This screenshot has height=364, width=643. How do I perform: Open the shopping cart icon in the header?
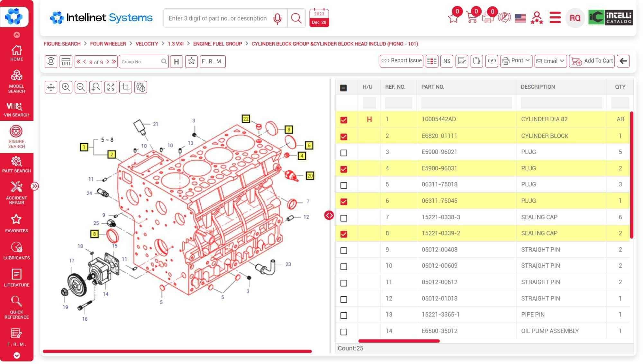472,18
